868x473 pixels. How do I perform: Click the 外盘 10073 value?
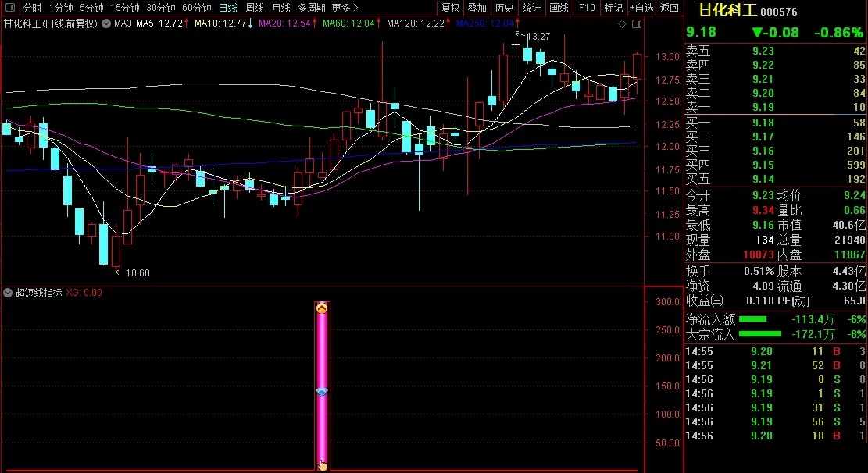point(759,254)
